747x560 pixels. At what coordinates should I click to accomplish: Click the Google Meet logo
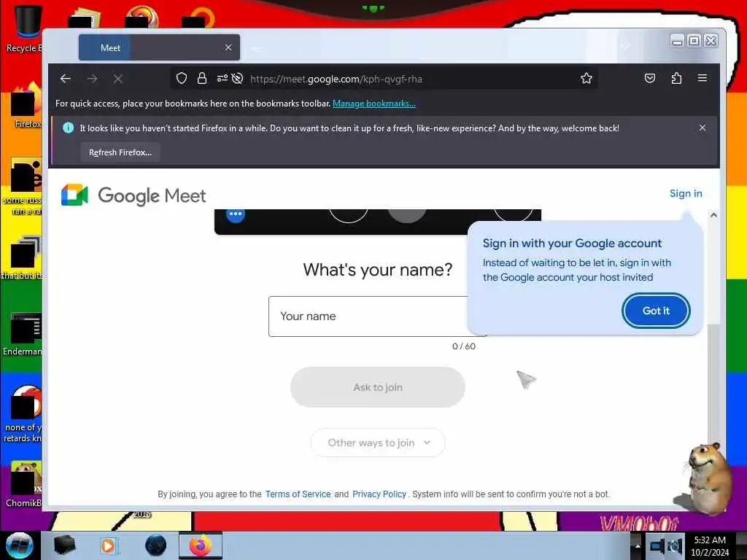133,195
